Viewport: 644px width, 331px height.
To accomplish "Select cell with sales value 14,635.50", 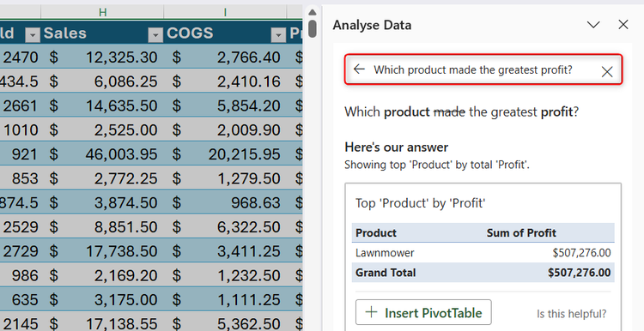I will click(102, 105).
